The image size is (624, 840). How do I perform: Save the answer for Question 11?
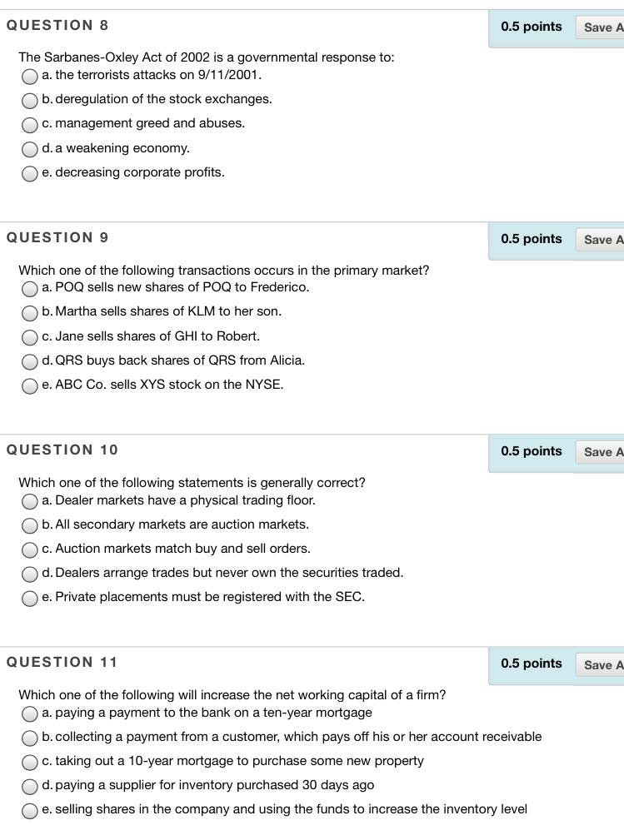(601, 665)
